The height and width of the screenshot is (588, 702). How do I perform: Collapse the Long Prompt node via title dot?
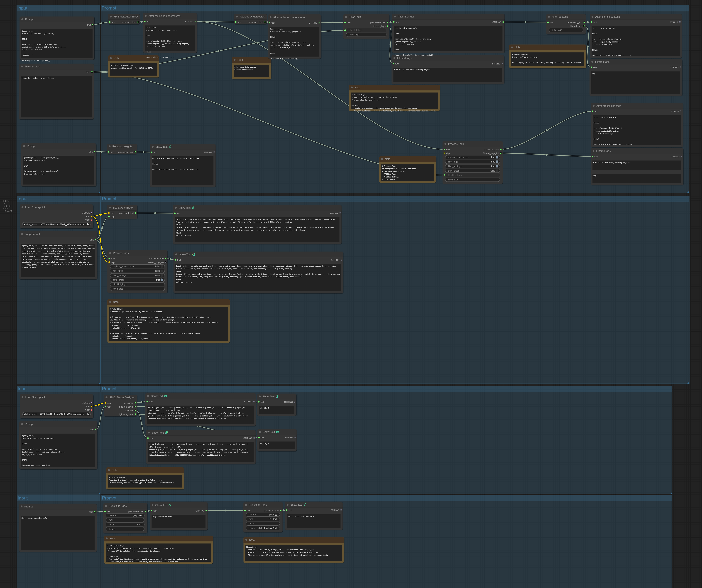(x=22, y=234)
